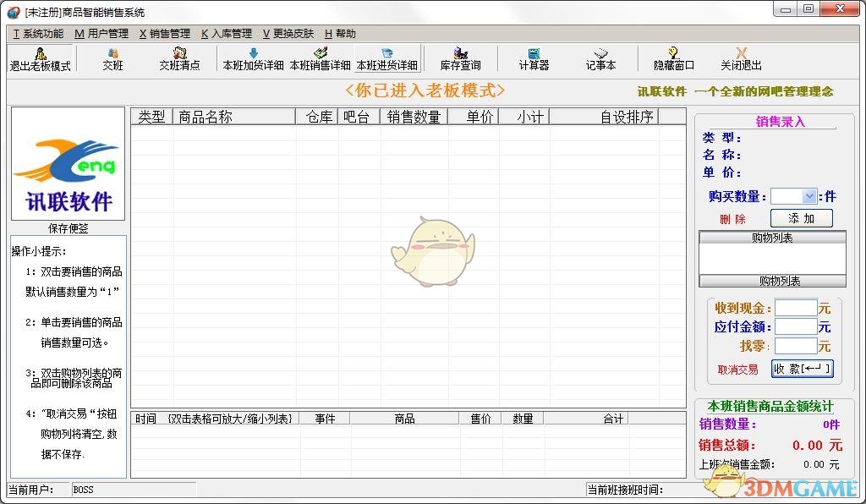Screen dimensions: 866x504
Task: Click the app icon in title bar
Action: [x=14, y=12]
